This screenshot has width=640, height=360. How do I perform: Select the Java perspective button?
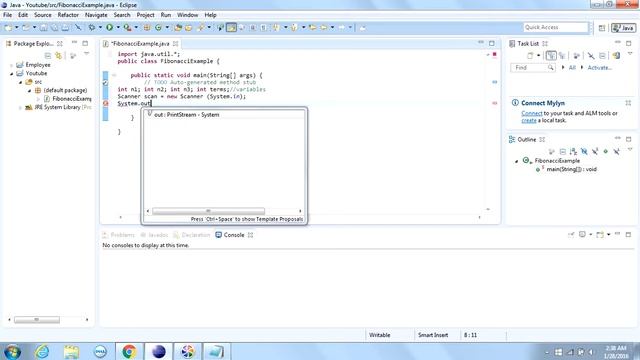tap(623, 28)
